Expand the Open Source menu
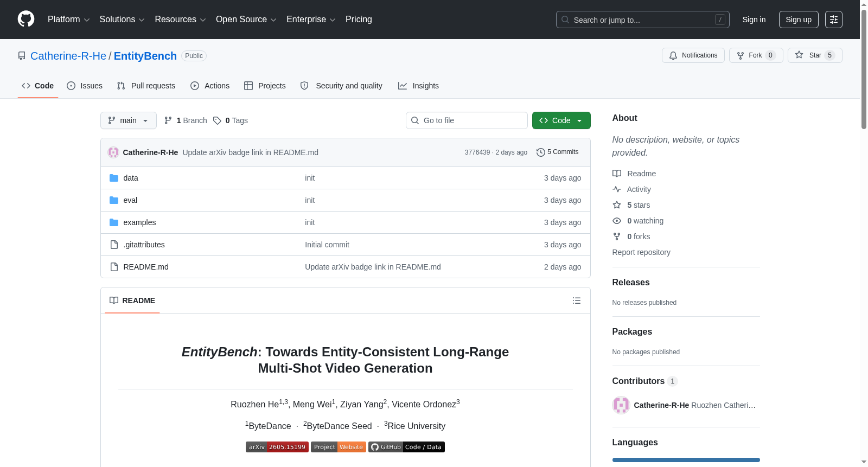 click(x=246, y=20)
